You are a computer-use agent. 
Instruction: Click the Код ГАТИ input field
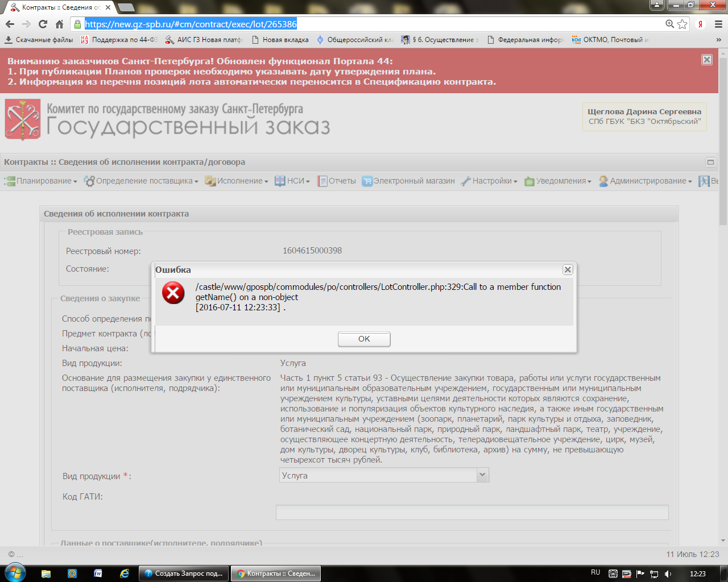[x=472, y=512]
